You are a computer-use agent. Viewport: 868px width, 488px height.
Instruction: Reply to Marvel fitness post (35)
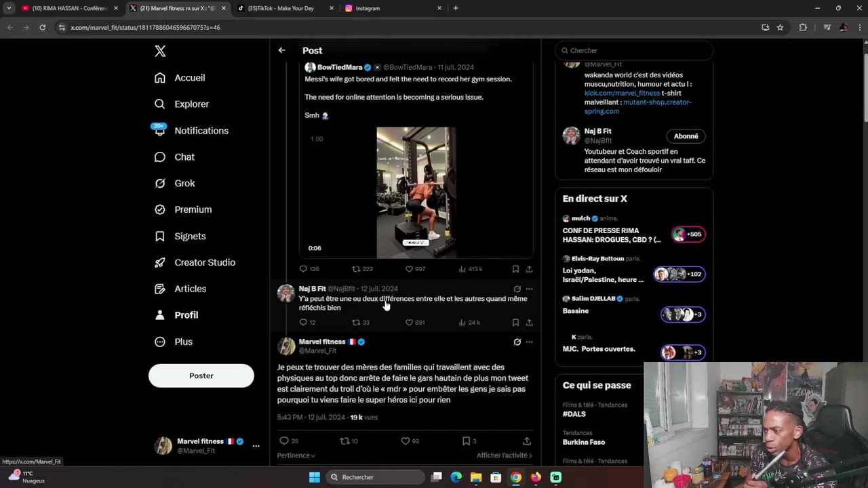[x=284, y=441]
